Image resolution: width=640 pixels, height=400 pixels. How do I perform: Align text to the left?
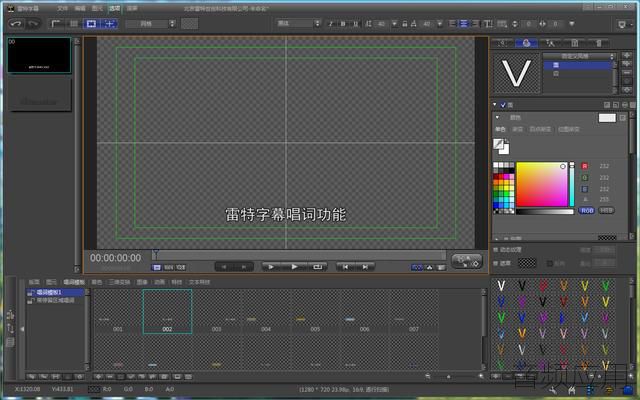point(452,24)
